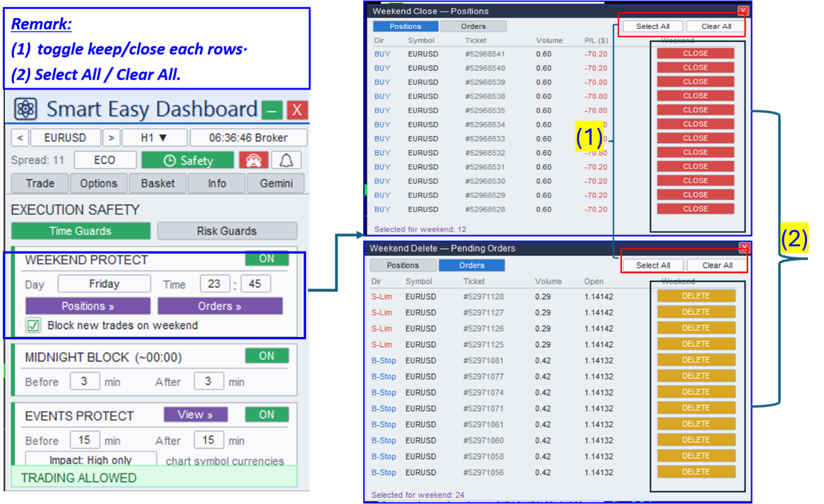Viewport: 824px width, 504px height.
Task: Open the Friday day selector
Action: [104, 284]
